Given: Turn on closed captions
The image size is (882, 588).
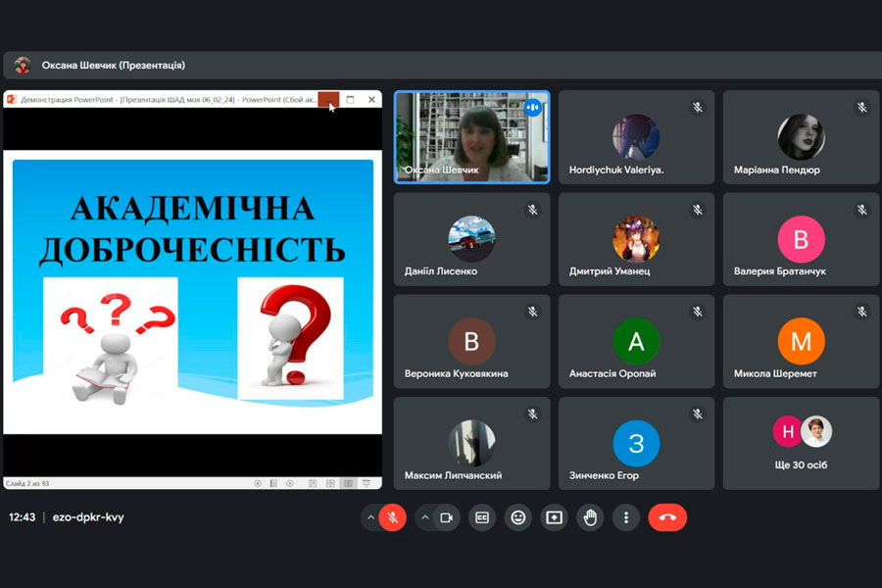Looking at the screenshot, I should 482,517.
